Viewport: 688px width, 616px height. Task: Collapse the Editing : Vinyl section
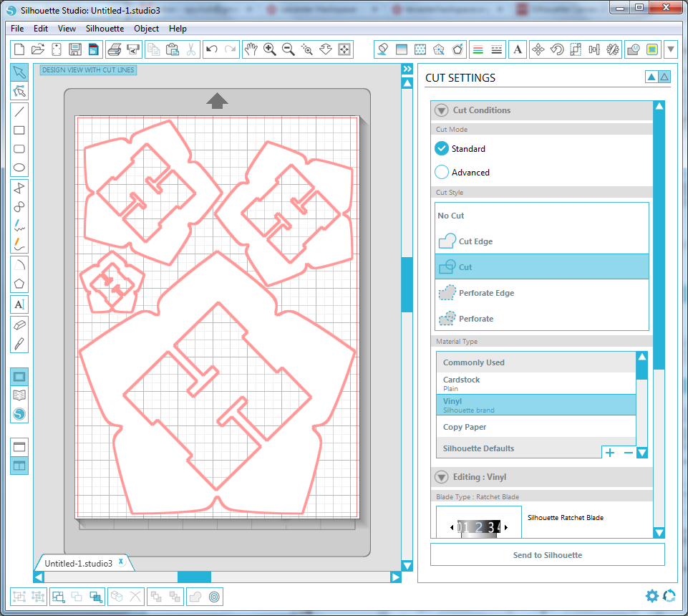(442, 477)
